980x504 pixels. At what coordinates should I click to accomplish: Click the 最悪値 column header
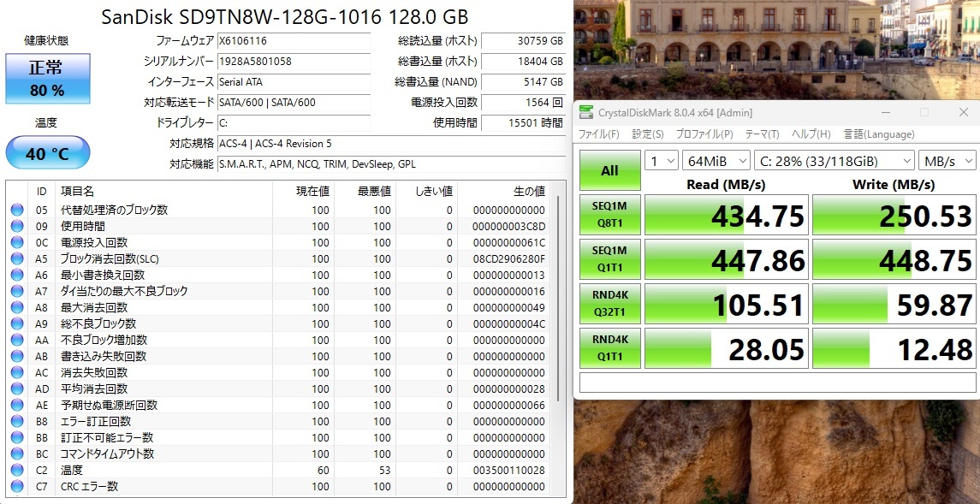(x=365, y=191)
